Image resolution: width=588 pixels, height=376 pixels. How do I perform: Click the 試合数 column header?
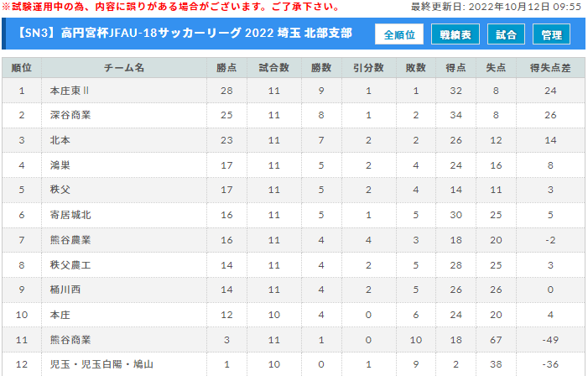273,68
